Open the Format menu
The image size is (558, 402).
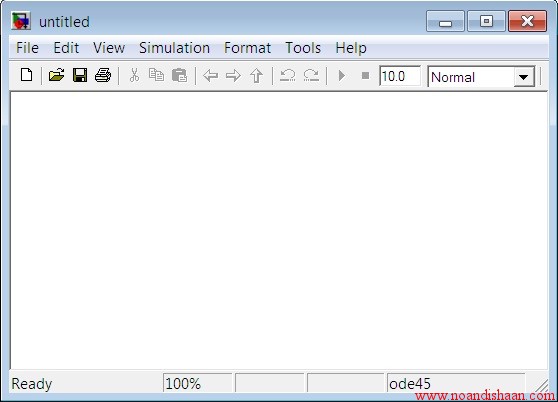248,48
